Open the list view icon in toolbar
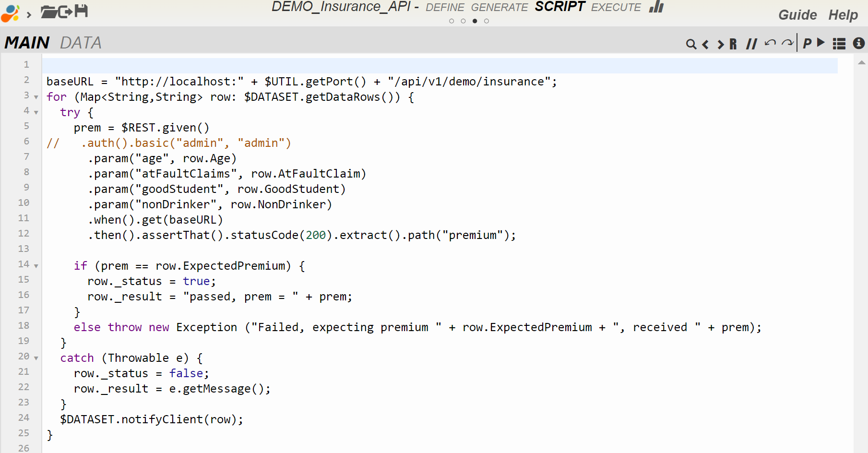The image size is (868, 453). (x=839, y=44)
